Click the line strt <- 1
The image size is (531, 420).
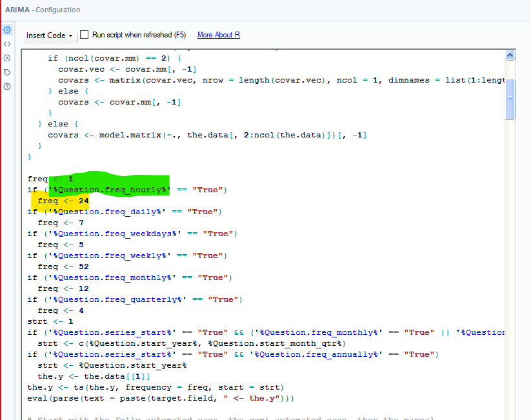[x=48, y=321]
